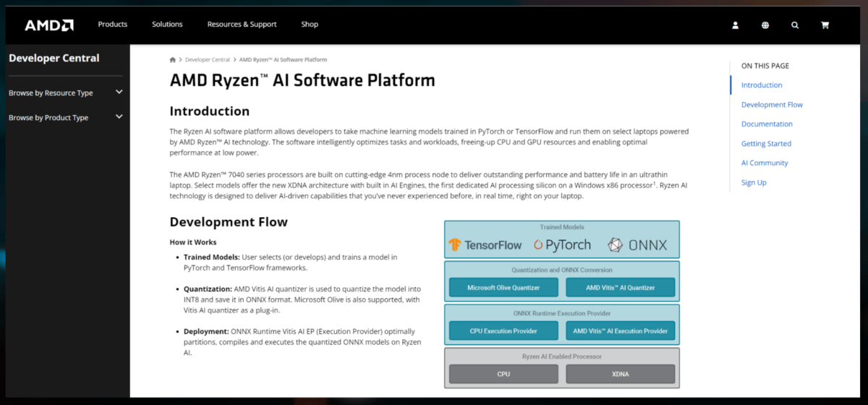Jump to Development Flow section link
Screen dimensions: 868x405
coord(772,104)
